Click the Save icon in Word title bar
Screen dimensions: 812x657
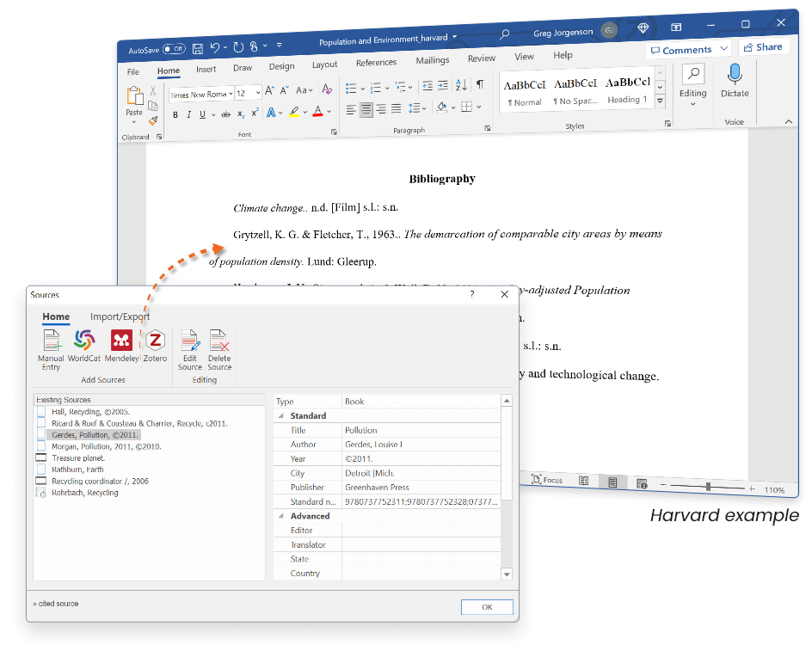pos(197,49)
